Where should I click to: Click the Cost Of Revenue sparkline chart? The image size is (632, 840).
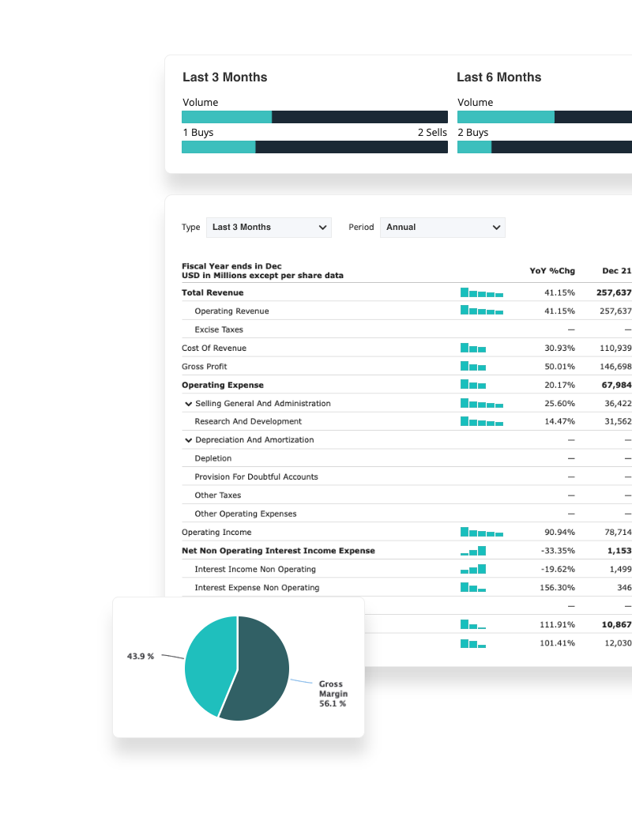tap(473, 348)
